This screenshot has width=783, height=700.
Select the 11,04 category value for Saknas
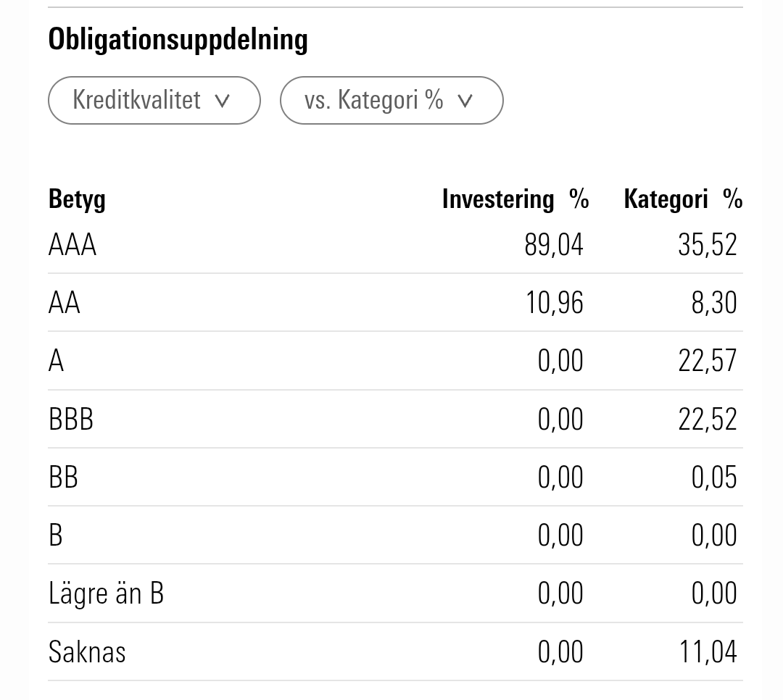[x=708, y=651]
